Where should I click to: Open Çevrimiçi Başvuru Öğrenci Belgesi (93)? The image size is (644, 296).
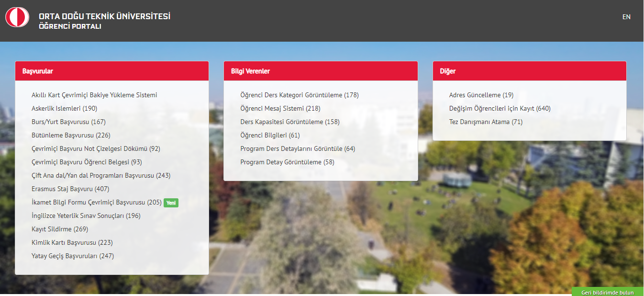[x=87, y=162]
